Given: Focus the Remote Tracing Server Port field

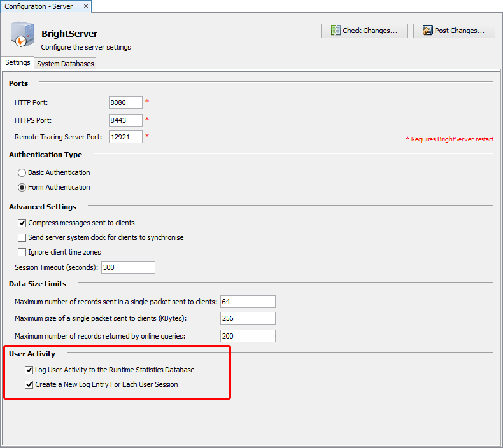Looking at the screenshot, I should pos(125,137).
